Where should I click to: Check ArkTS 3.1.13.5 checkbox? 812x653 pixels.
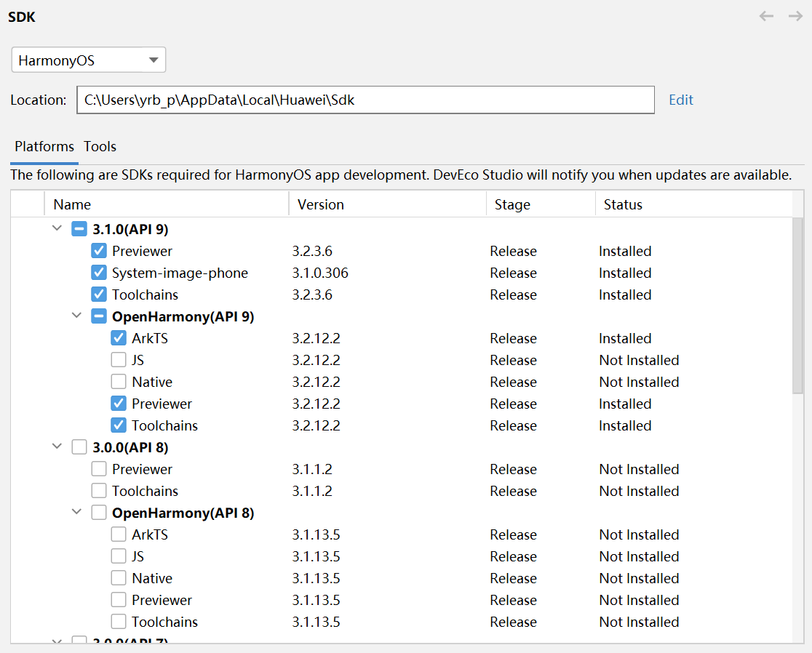coord(119,534)
